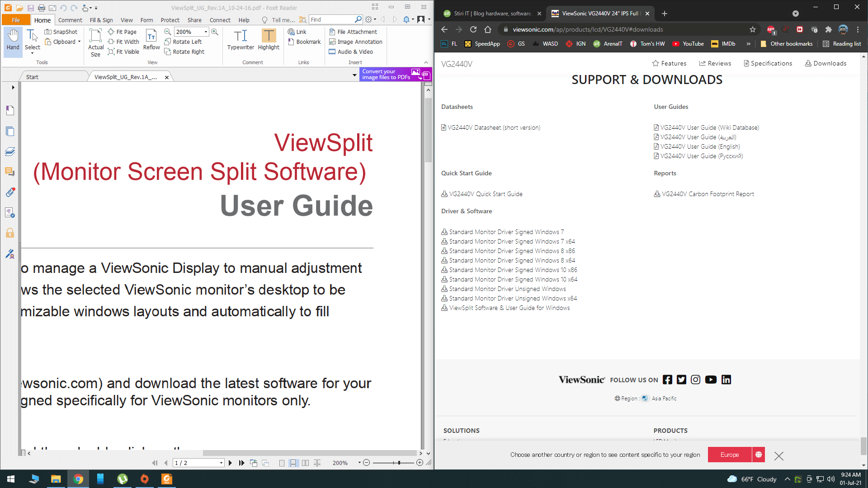Open the Clipboard dropdown arrow
The width and height of the screenshot is (868, 488).
(x=79, y=42)
